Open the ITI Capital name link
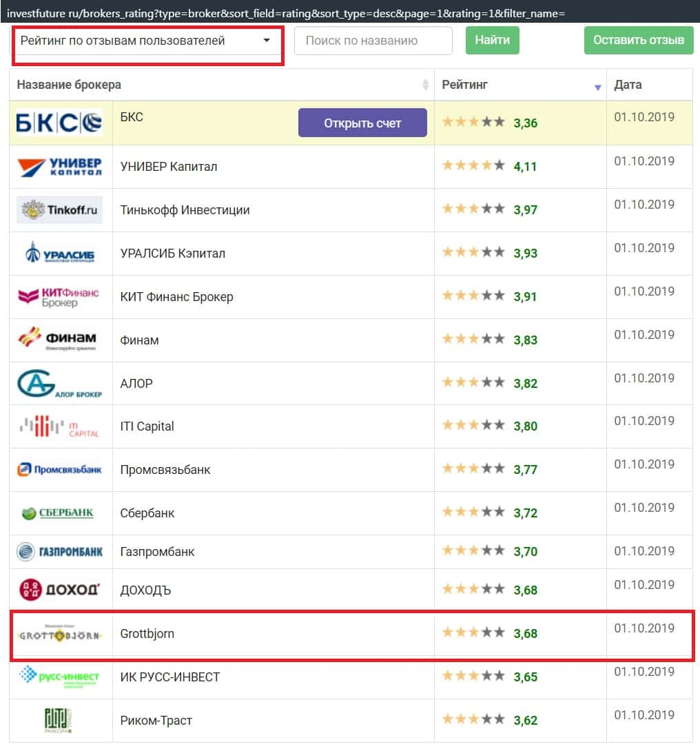Viewport: 700px width, 753px height. (x=147, y=426)
